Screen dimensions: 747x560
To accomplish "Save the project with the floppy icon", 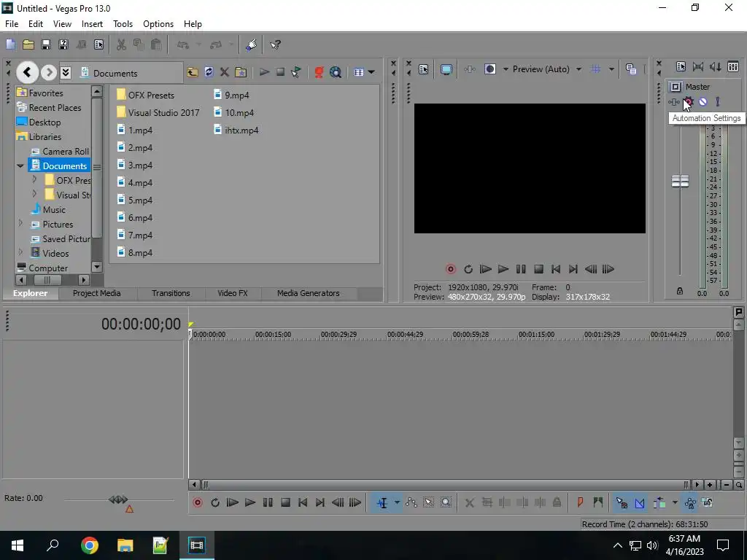I will 46,44.
